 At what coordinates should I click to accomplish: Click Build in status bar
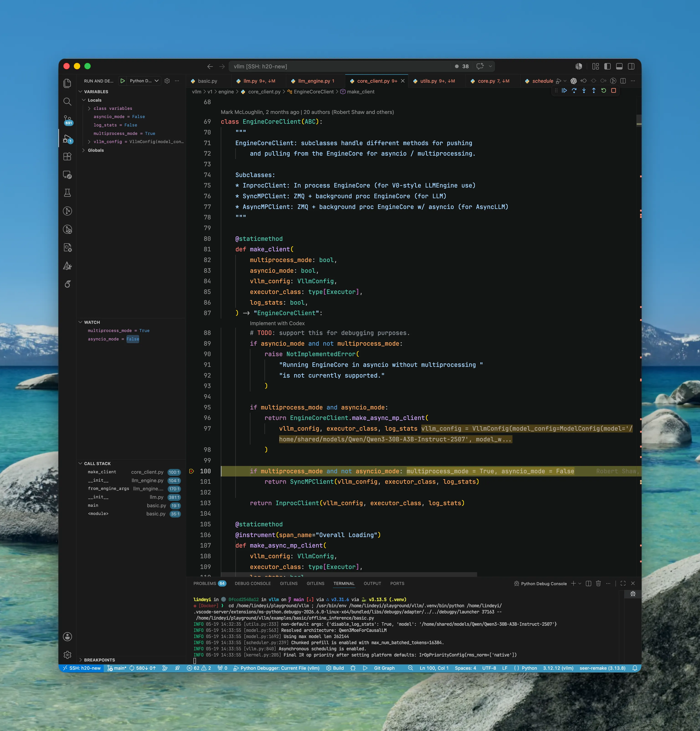335,668
